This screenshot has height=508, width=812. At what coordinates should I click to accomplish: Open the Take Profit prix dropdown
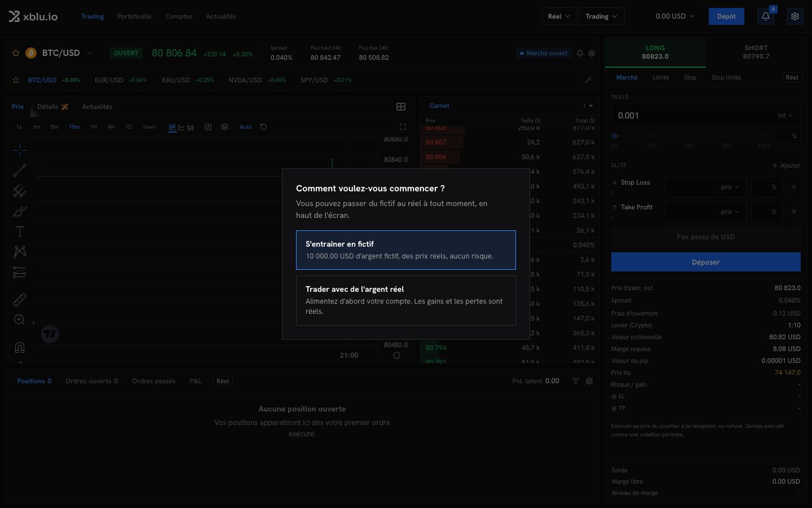pos(730,212)
